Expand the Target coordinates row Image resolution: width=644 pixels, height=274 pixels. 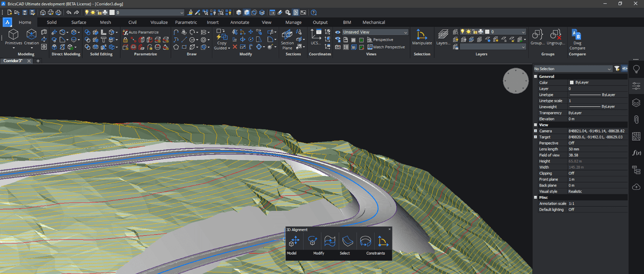coord(536,137)
